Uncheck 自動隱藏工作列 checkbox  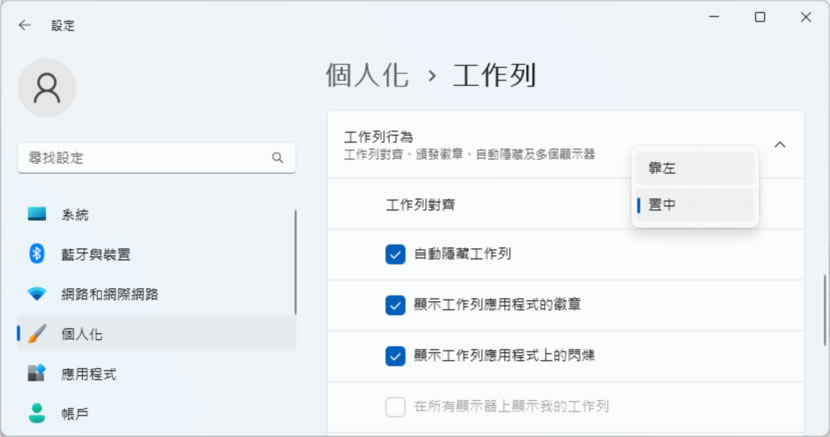(x=395, y=254)
